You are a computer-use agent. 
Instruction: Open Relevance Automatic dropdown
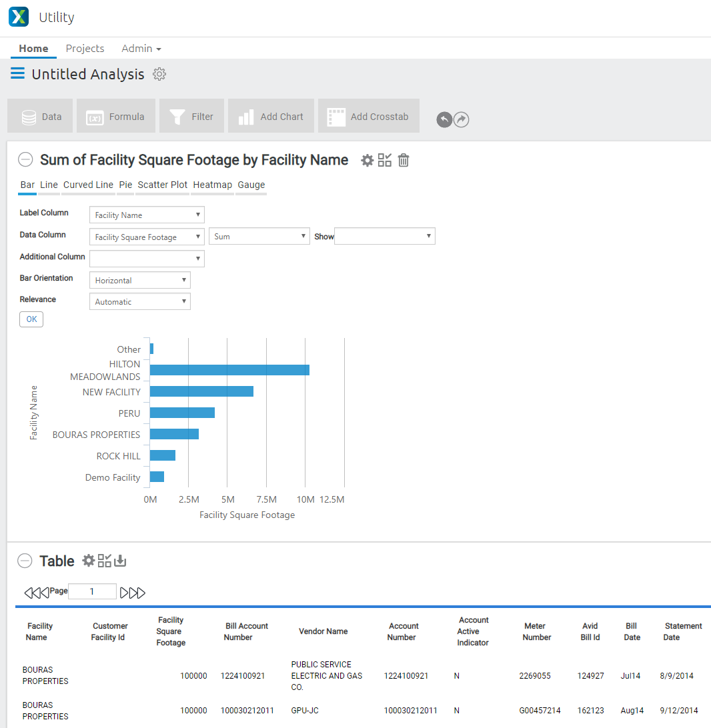[x=140, y=301]
